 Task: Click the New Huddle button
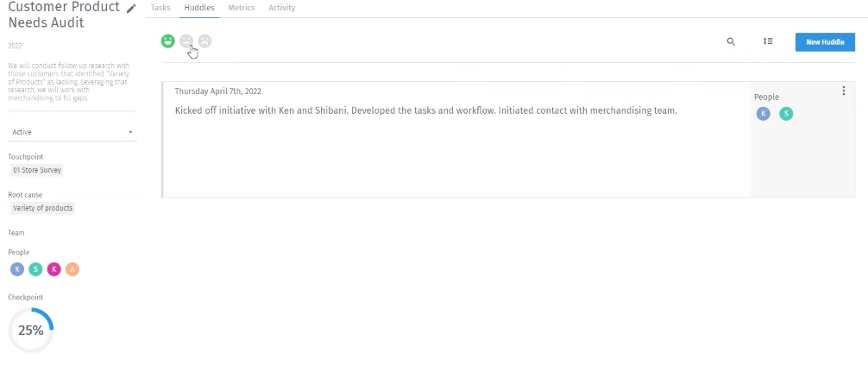tap(825, 41)
